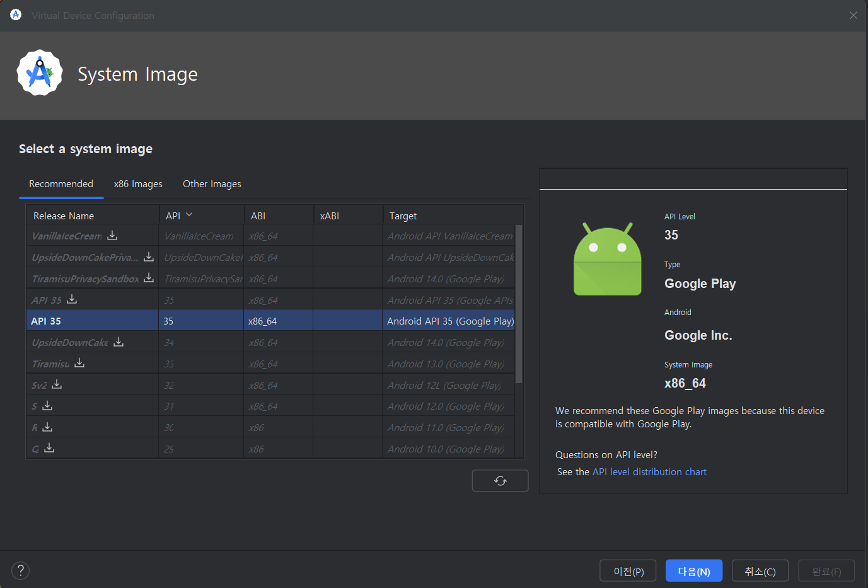Click the Release Name column header

click(x=92, y=216)
